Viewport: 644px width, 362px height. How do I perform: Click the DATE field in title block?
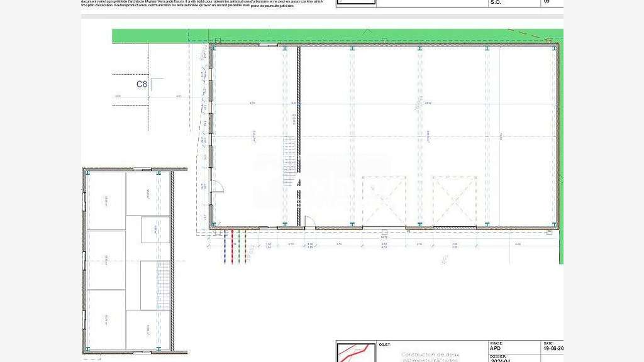tap(552, 346)
